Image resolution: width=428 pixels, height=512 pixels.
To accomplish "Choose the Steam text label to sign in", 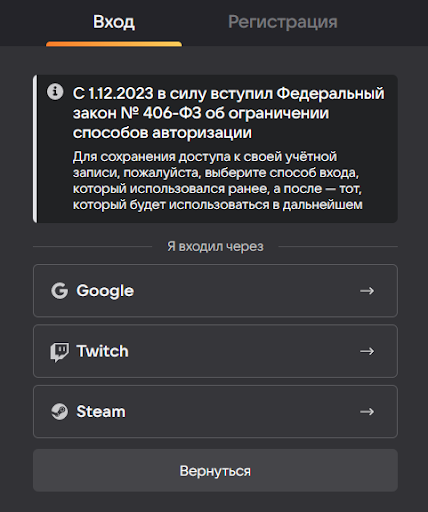I will tap(101, 412).
